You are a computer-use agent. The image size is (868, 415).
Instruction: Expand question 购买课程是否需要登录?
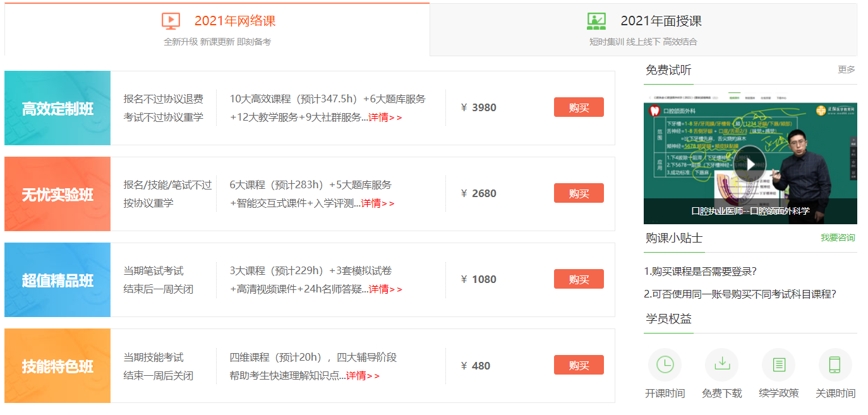pyautogui.click(x=700, y=271)
